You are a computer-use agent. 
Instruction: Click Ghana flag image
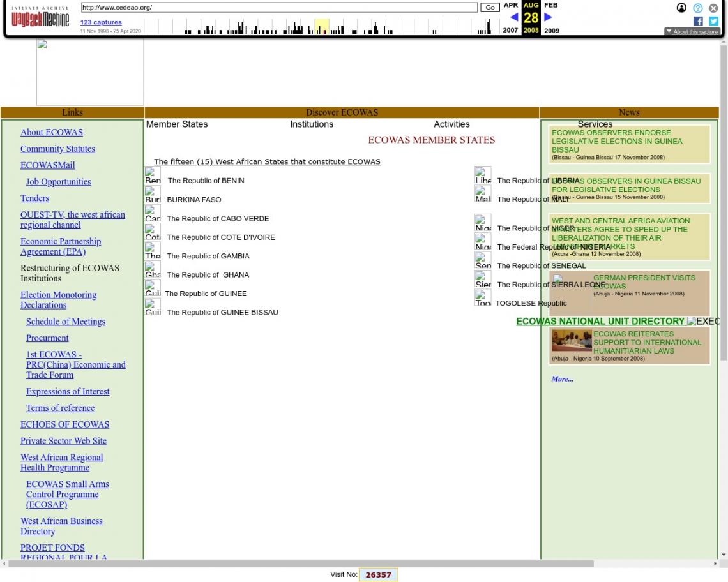(153, 270)
